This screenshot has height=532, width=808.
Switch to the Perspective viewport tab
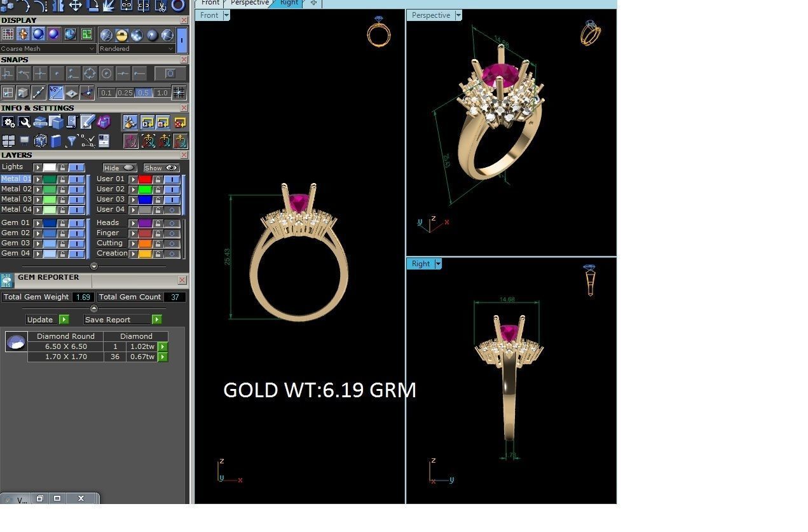coord(249,3)
